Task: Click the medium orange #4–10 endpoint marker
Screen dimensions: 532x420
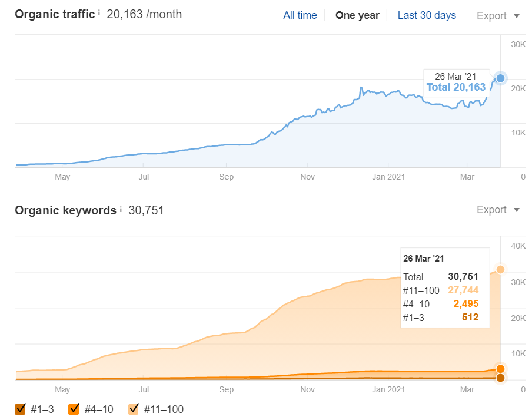Action: (x=500, y=369)
